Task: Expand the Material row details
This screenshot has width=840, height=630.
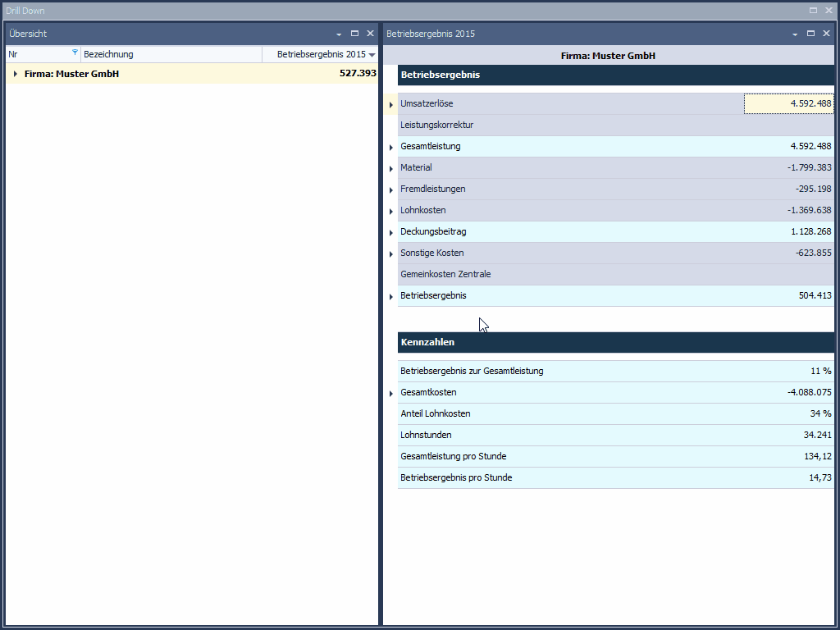Action: (391, 168)
